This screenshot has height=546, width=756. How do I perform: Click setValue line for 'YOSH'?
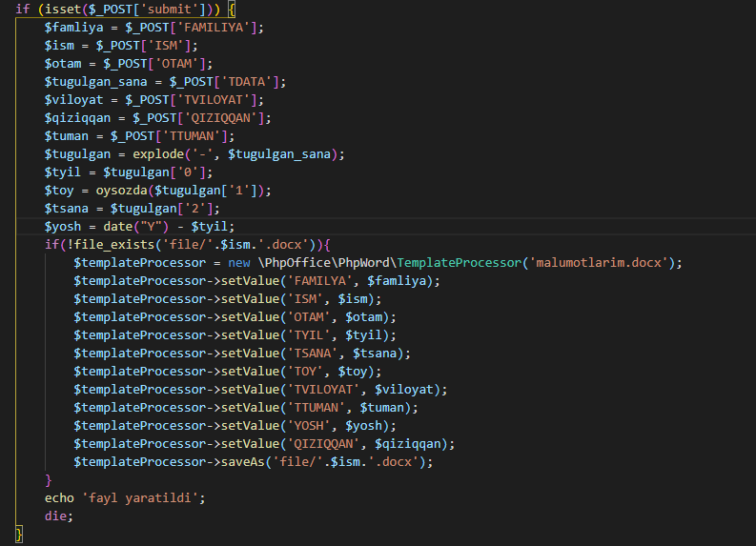235,426
